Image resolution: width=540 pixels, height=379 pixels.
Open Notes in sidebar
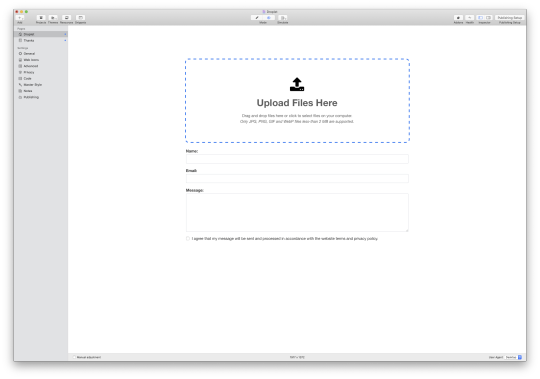click(41, 91)
